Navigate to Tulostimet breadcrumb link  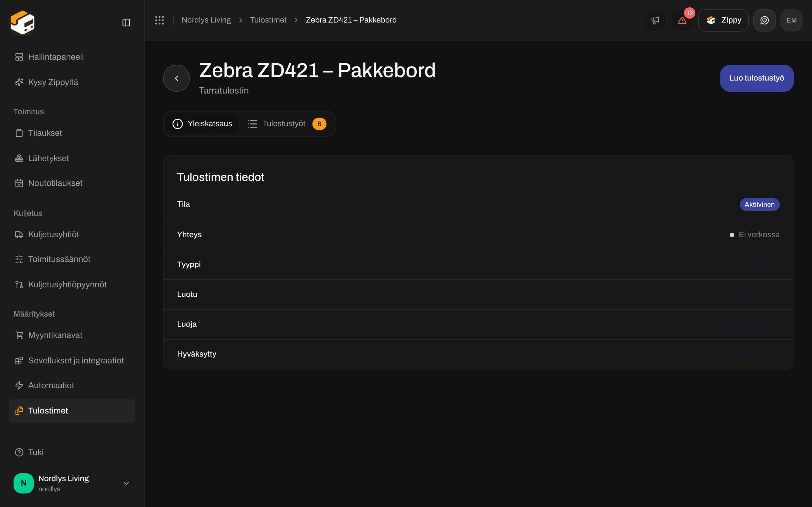tap(268, 20)
